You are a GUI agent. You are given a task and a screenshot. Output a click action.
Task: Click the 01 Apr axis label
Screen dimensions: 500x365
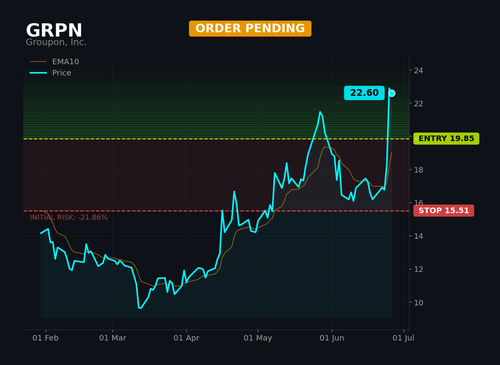(x=186, y=338)
